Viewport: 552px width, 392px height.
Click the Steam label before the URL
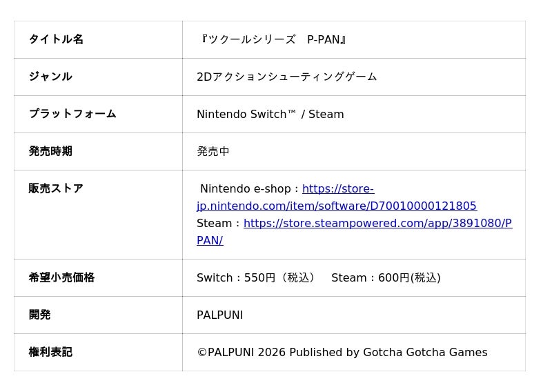[x=214, y=224]
